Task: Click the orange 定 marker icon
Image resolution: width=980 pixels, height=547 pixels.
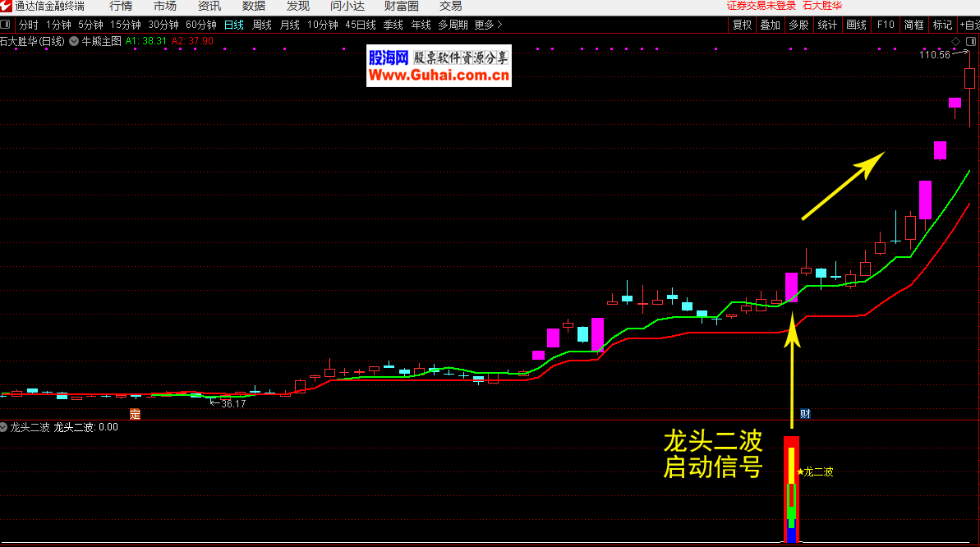Action: pos(136,414)
